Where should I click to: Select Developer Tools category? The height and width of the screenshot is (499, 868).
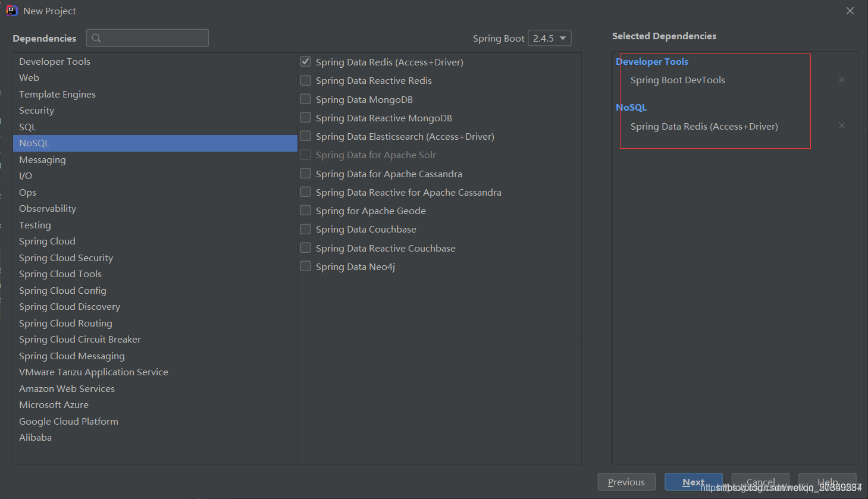155,61
